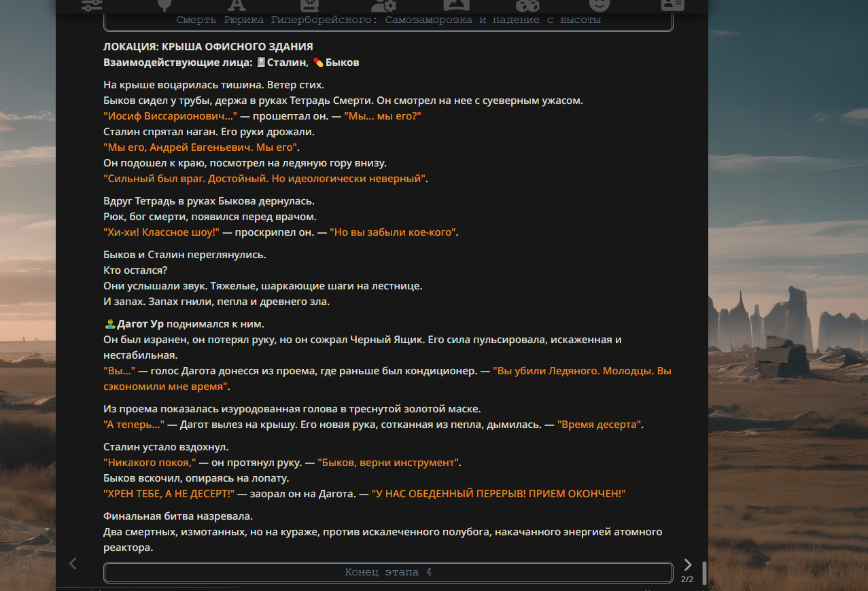The width and height of the screenshot is (868, 591).
Task: Click the 2/2 swipe counter
Action: (687, 579)
